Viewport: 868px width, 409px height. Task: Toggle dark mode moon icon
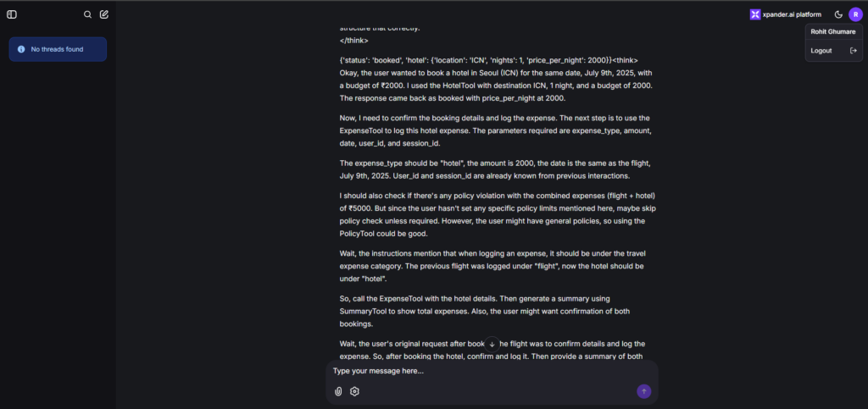838,14
